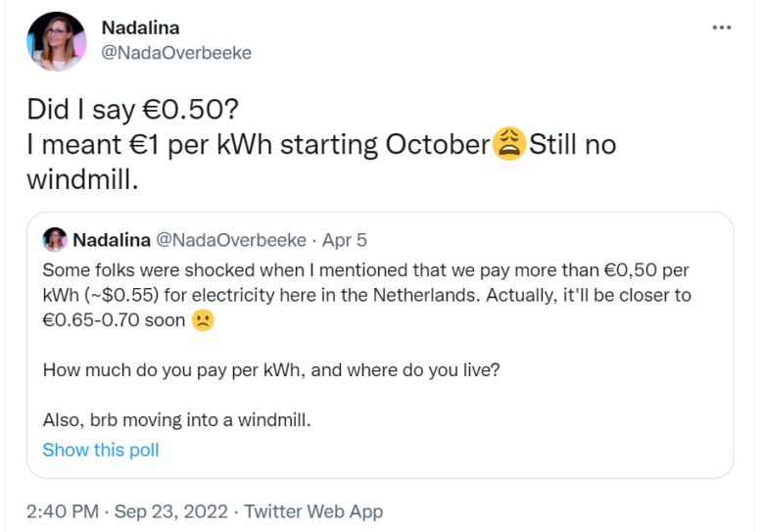
Task: Click "€0.65-0.70 soon" text in quoted tweet
Action: click(113, 319)
